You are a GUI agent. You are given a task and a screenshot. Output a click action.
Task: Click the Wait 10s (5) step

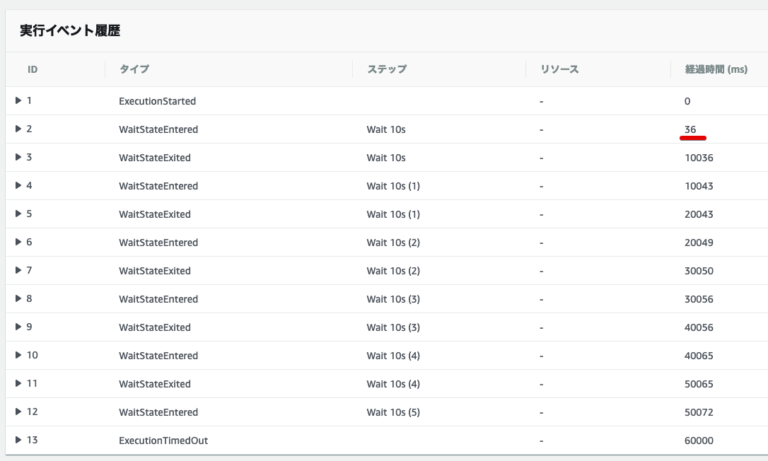coord(393,412)
